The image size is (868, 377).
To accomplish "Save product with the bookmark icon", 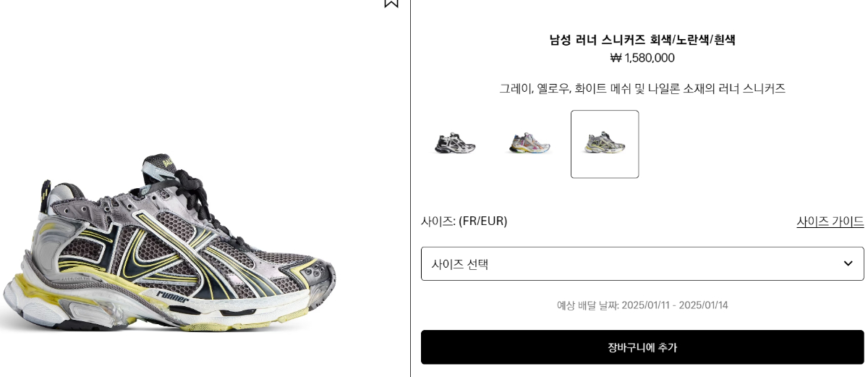I will click(x=391, y=2).
